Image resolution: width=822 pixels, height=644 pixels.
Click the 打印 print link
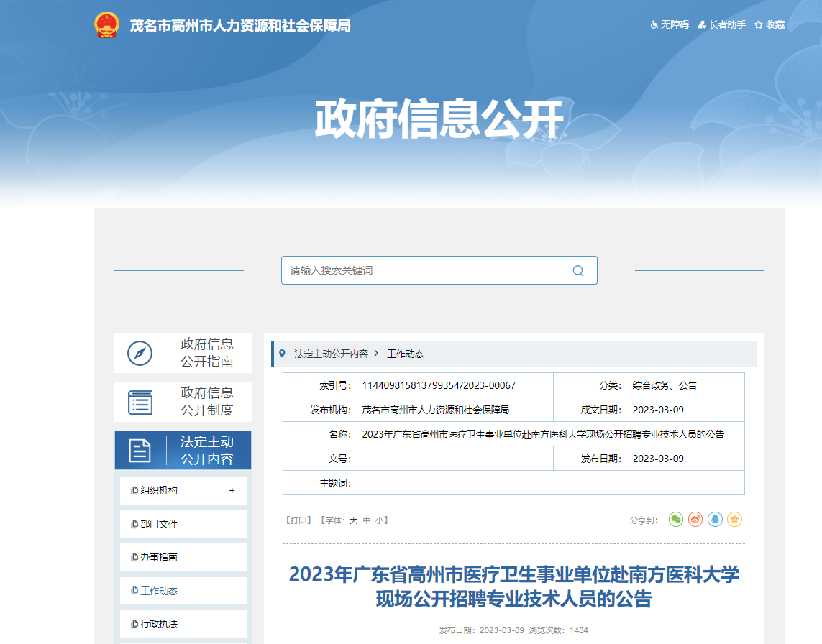point(298,520)
